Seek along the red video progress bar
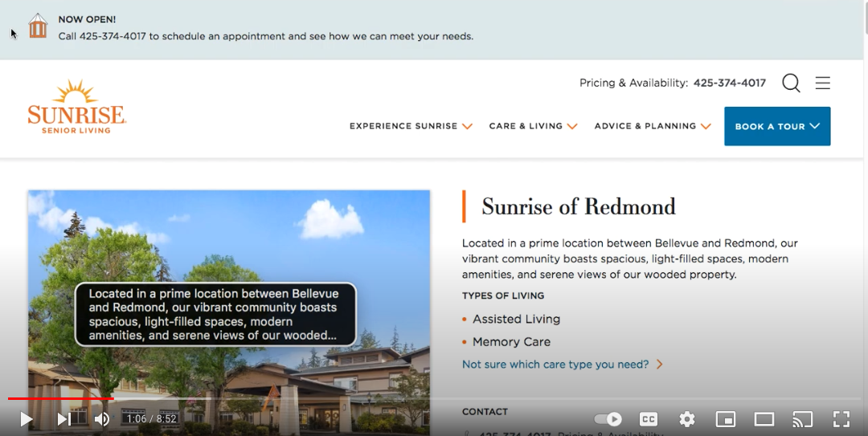 (x=61, y=397)
